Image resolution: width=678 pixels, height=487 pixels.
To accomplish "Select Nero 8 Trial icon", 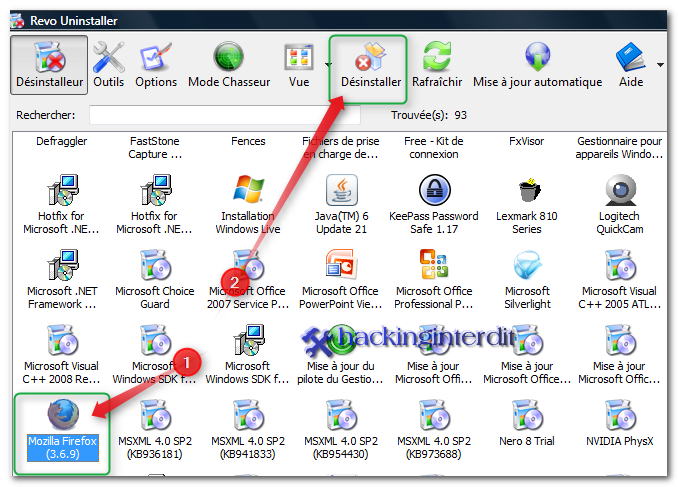I will click(528, 415).
